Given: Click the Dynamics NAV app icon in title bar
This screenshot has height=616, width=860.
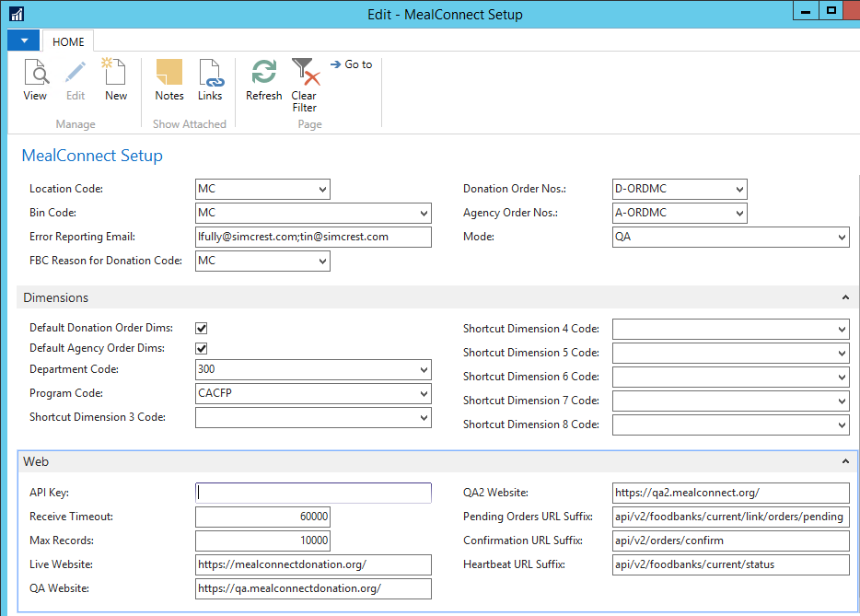Looking at the screenshot, I should (16, 14).
